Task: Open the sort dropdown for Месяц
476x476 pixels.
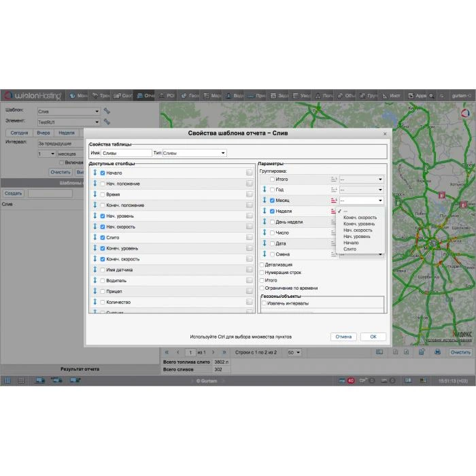Action: (x=361, y=201)
